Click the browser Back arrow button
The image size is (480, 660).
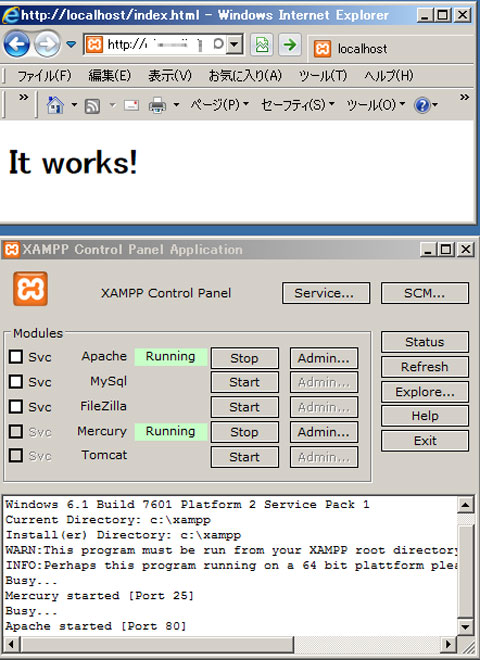17,43
